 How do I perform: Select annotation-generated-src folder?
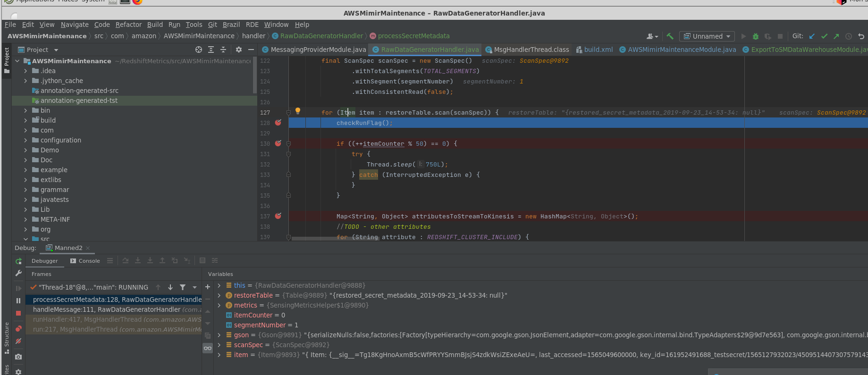[79, 91]
